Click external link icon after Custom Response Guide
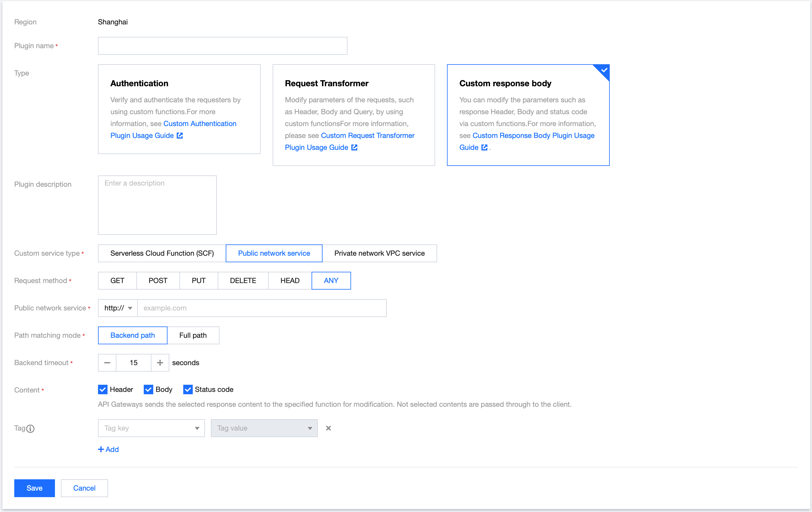812x512 pixels. [x=484, y=147]
